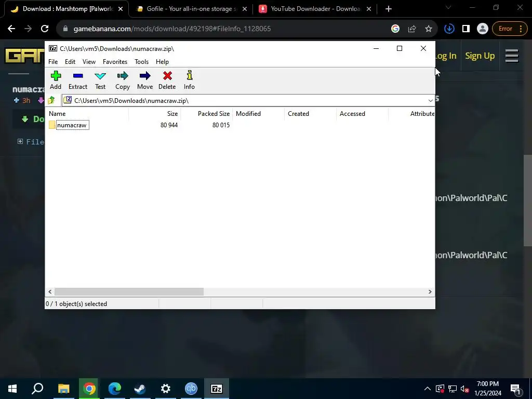Click the Log In link on GameBanana

(445, 56)
